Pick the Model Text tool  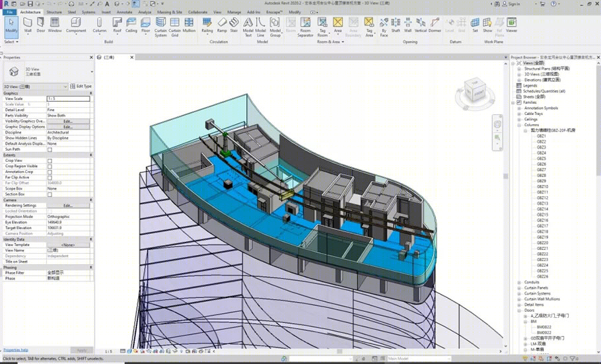pyautogui.click(x=248, y=27)
